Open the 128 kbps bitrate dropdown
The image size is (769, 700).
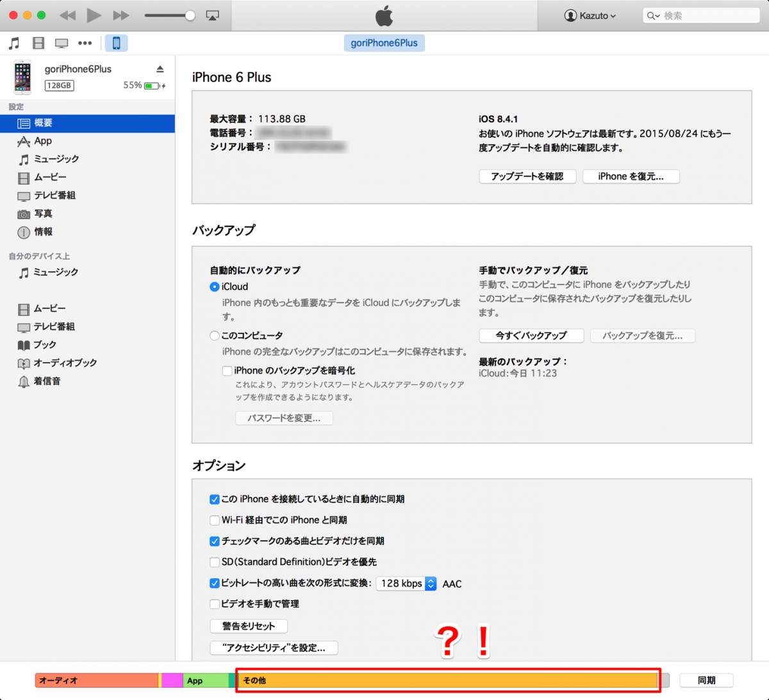(x=406, y=583)
